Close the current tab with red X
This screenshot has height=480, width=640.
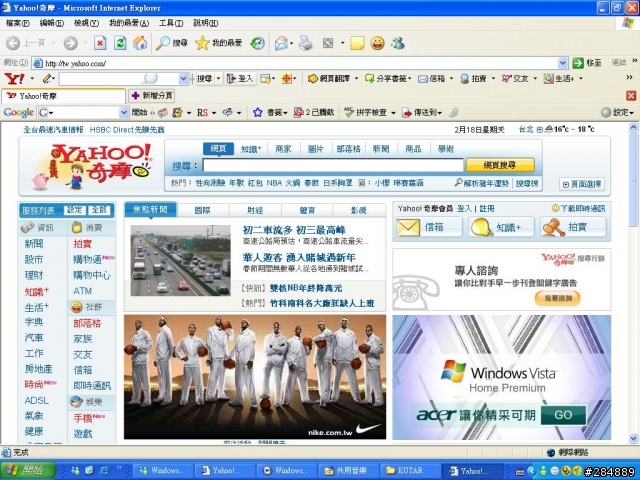point(631,96)
